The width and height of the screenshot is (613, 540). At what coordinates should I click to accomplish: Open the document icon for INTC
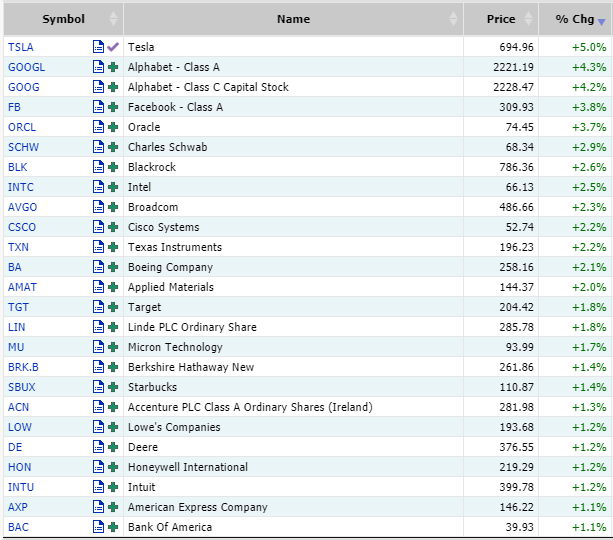[x=98, y=187]
